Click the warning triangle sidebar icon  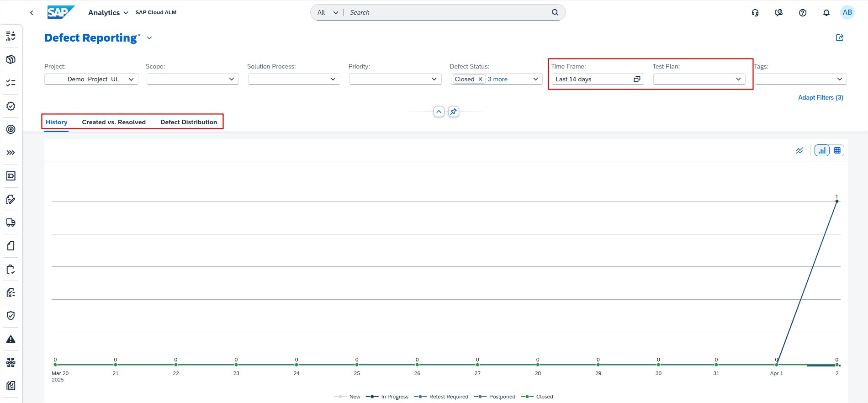pyautogui.click(x=11, y=339)
